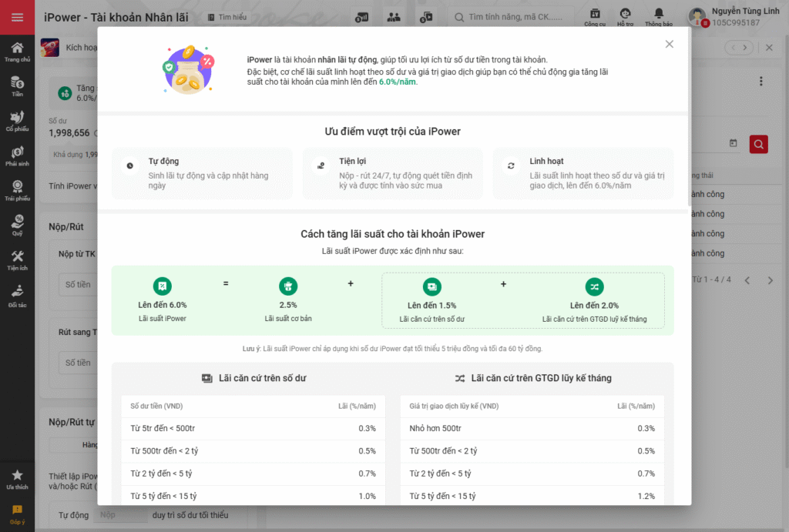Click the Tìm hiểu link in header
This screenshot has width=789, height=532.
[x=227, y=17]
